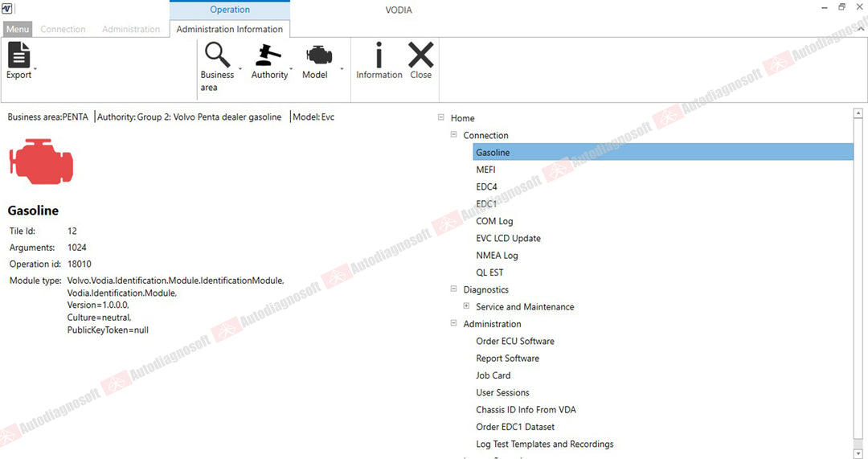This screenshot has width=868, height=459.
Task: Collapse the ribbon with the chevron
Action: click(x=860, y=29)
